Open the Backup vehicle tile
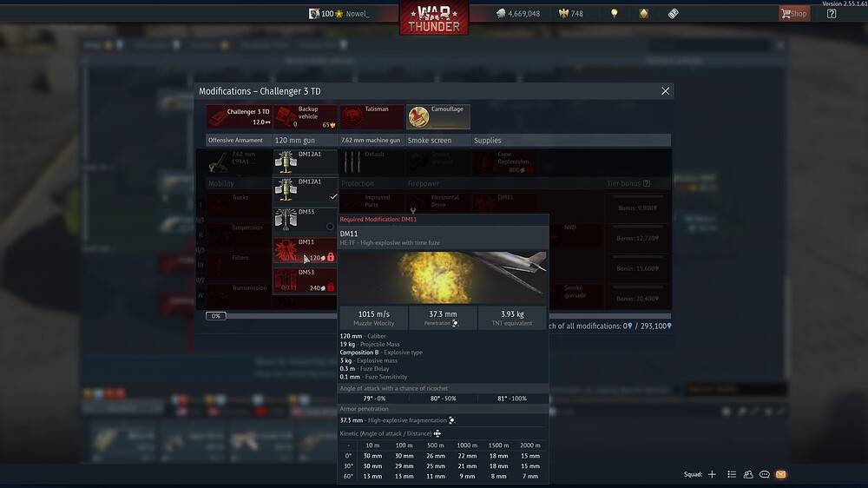Viewport: 868px width, 488px height. tap(305, 116)
